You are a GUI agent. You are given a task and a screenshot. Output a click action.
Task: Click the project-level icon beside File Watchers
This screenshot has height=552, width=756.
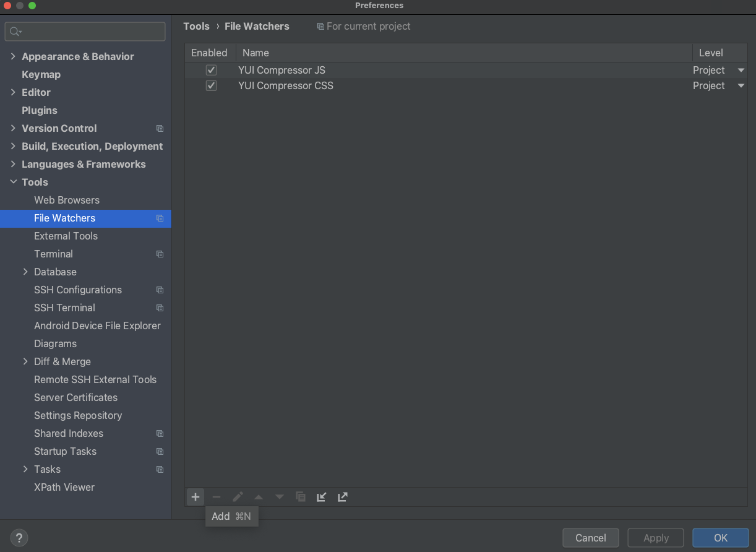[x=160, y=218]
